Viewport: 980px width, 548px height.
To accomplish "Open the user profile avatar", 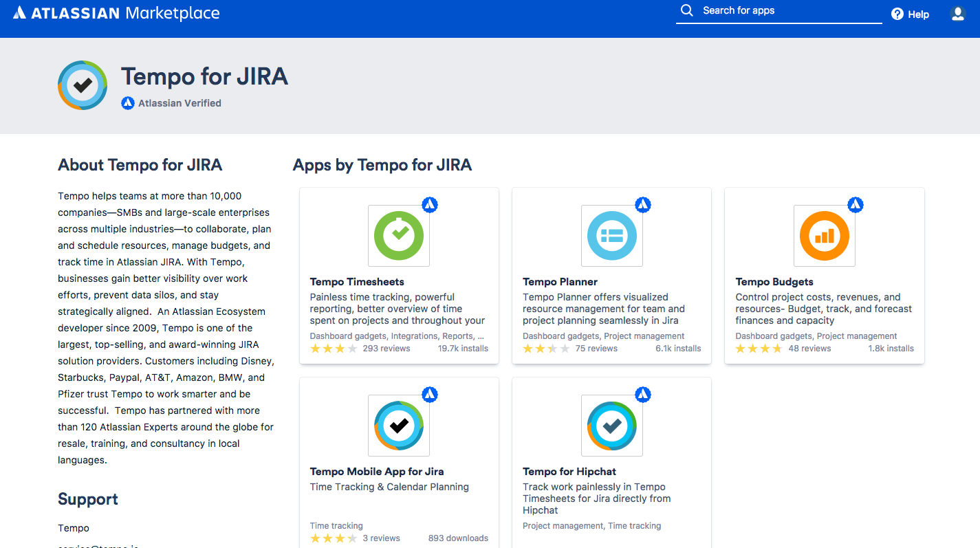I will tap(957, 14).
